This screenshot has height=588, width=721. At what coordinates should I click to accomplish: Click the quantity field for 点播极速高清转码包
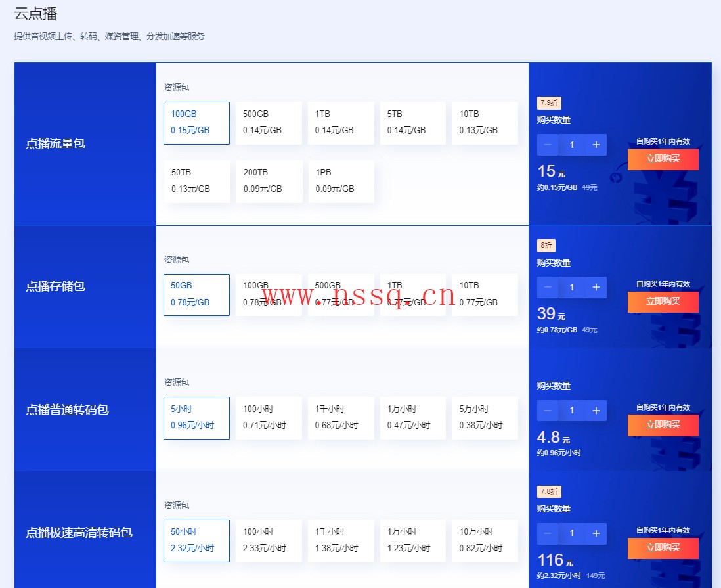[x=571, y=533]
